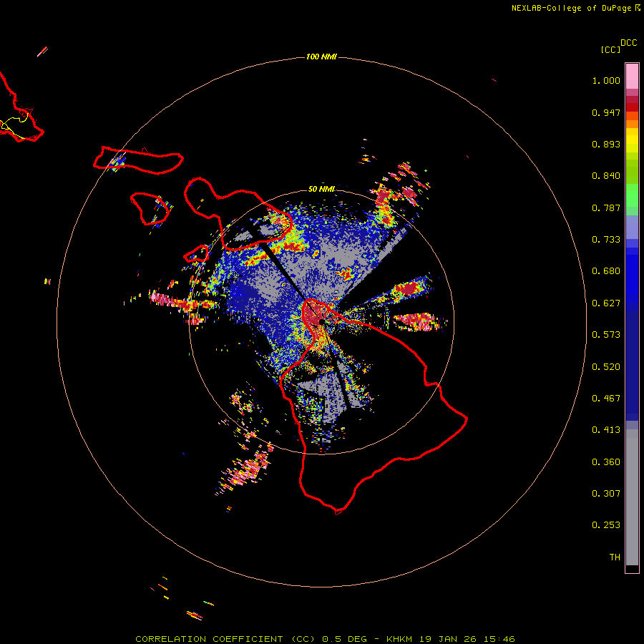This screenshot has height=644, width=644.
Task: Click the TH threshold label
Action: tap(615, 557)
